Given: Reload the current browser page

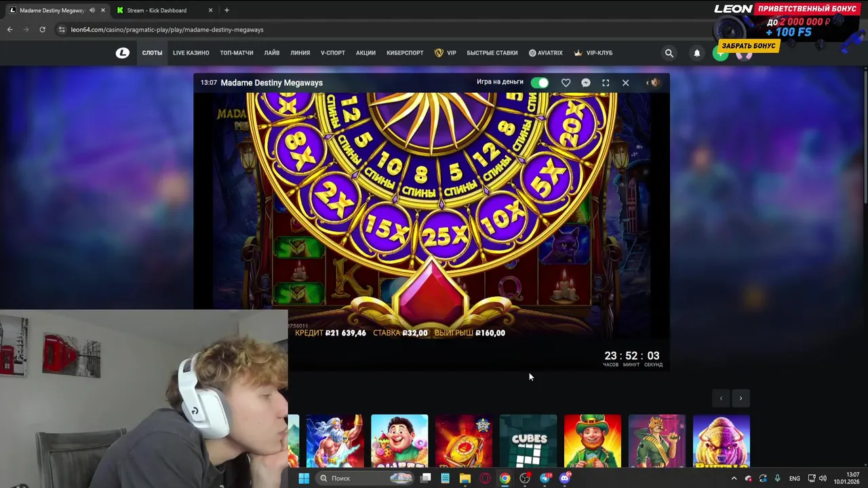Looking at the screenshot, I should coord(42,30).
